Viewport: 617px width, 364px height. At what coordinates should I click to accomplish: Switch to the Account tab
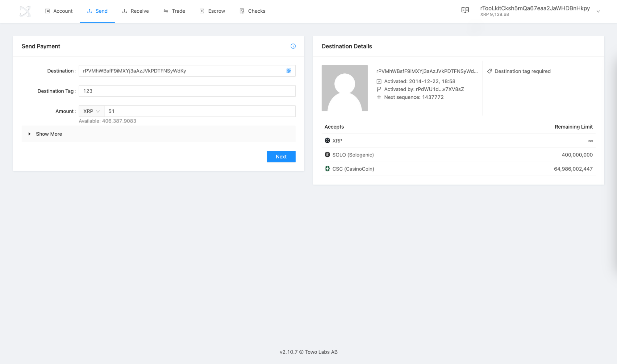pyautogui.click(x=59, y=11)
